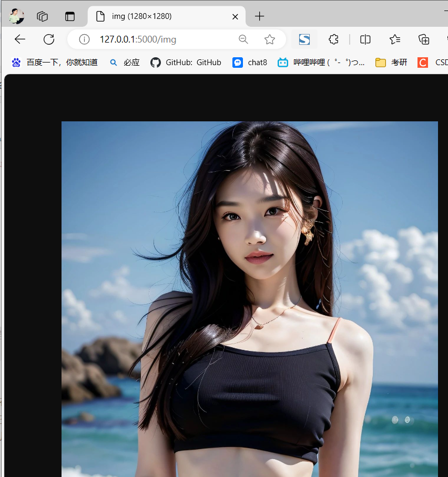This screenshot has width=448, height=477.
Task: Go back with the arrow button
Action: [x=20, y=39]
